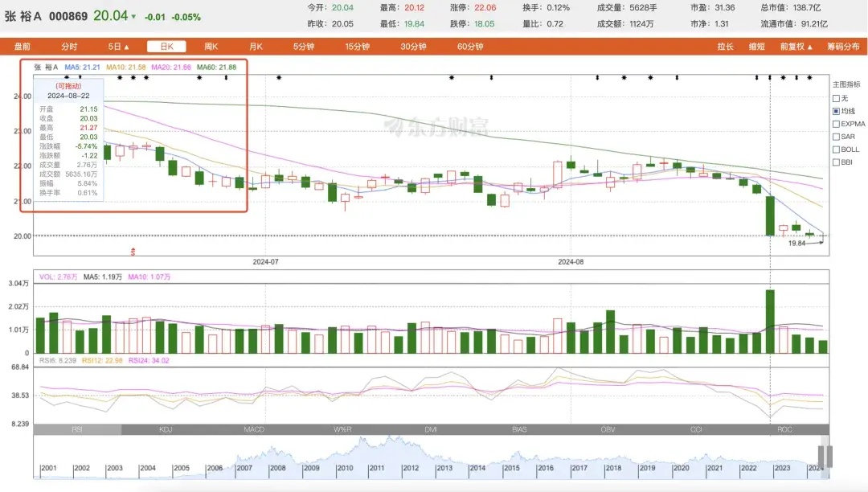Viewport: 868px width, 492px height.
Task: Switch to the 周K tab
Action: (211, 47)
